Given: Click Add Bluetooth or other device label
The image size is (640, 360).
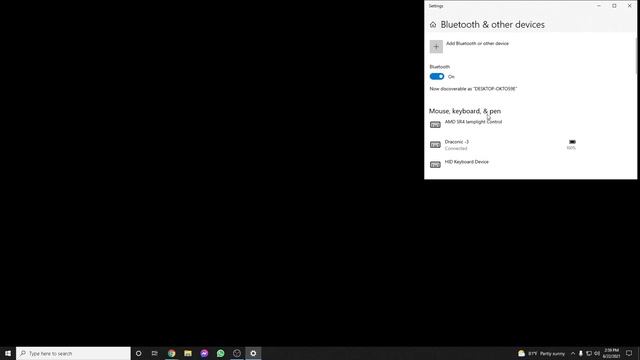Looking at the screenshot, I should (477, 43).
